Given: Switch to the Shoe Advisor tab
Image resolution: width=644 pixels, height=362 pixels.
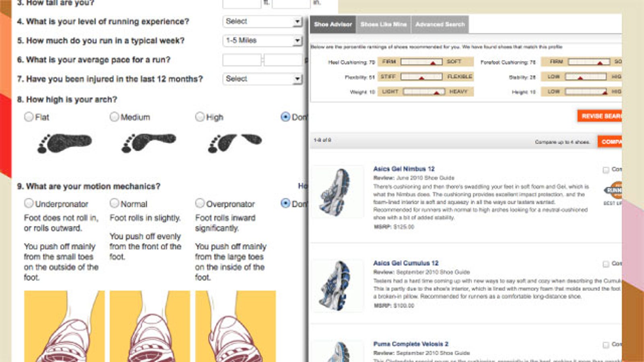Looking at the screenshot, I should tap(333, 24).
